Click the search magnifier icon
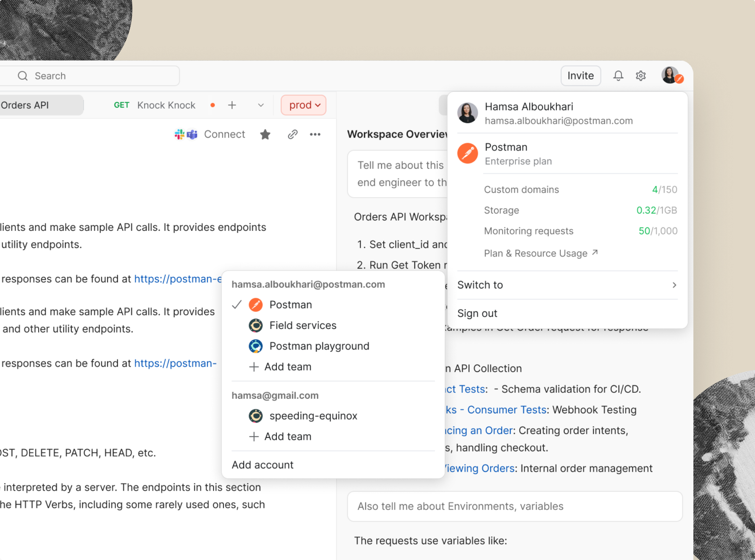755x560 pixels. click(x=23, y=76)
